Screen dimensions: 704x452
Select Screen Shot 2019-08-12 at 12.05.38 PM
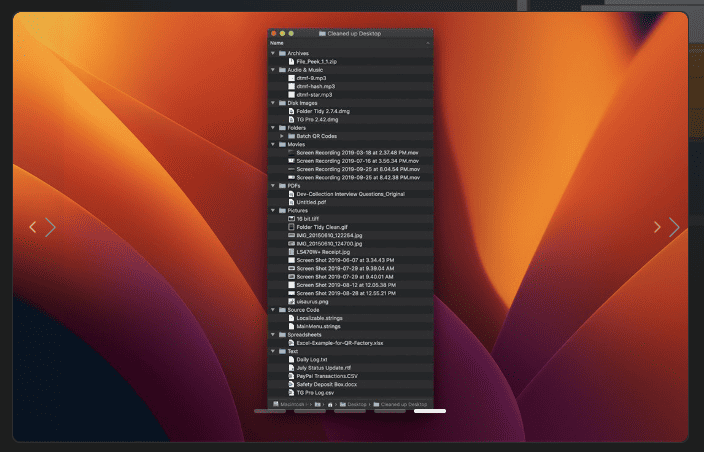point(346,285)
